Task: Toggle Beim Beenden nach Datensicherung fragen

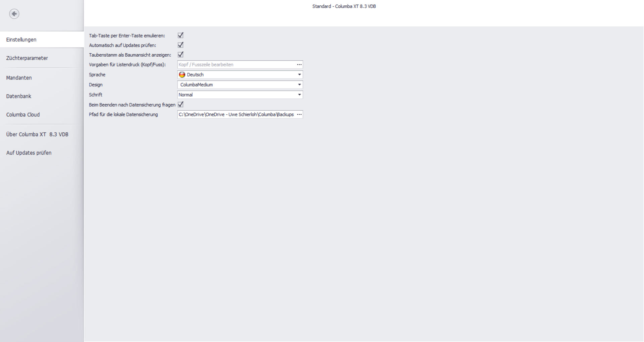Action: (x=180, y=105)
